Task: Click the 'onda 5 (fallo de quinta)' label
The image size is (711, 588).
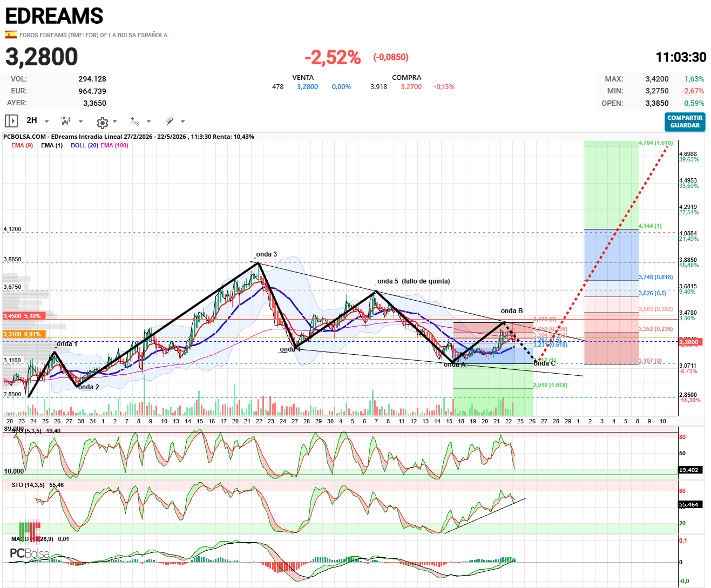Action: coord(414,281)
